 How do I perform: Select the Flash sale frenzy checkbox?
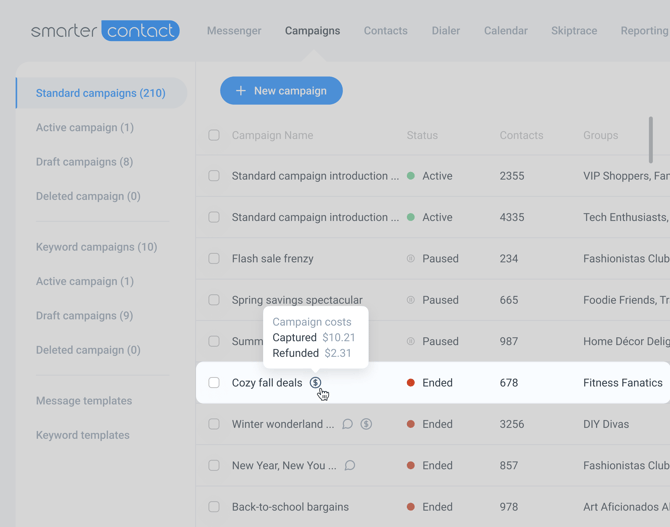pos(214,259)
